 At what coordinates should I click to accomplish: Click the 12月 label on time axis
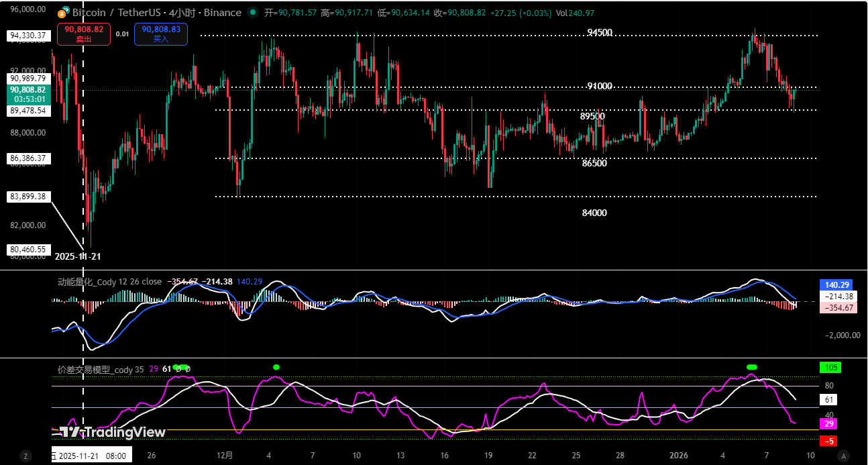[225, 456]
